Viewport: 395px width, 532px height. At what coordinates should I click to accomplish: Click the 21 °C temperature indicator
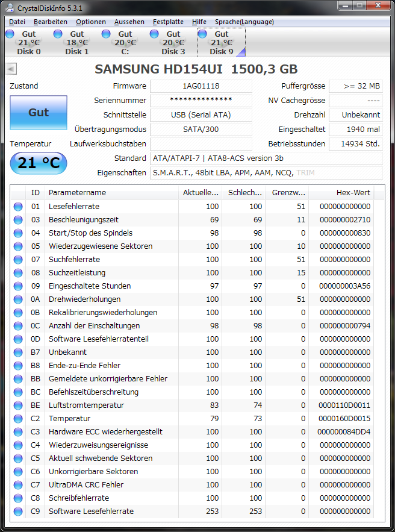point(39,163)
